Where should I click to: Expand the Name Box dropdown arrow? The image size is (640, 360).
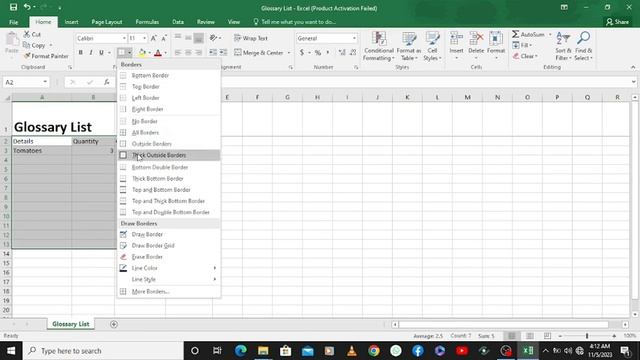tap(45, 82)
